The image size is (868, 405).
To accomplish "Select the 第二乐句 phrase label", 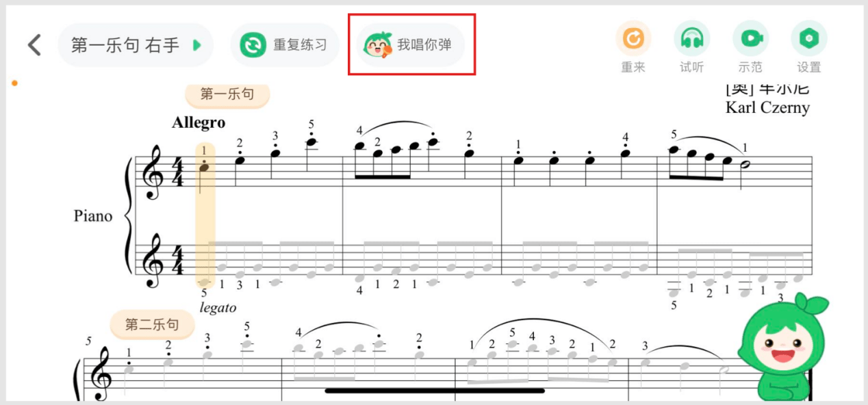I will [152, 324].
